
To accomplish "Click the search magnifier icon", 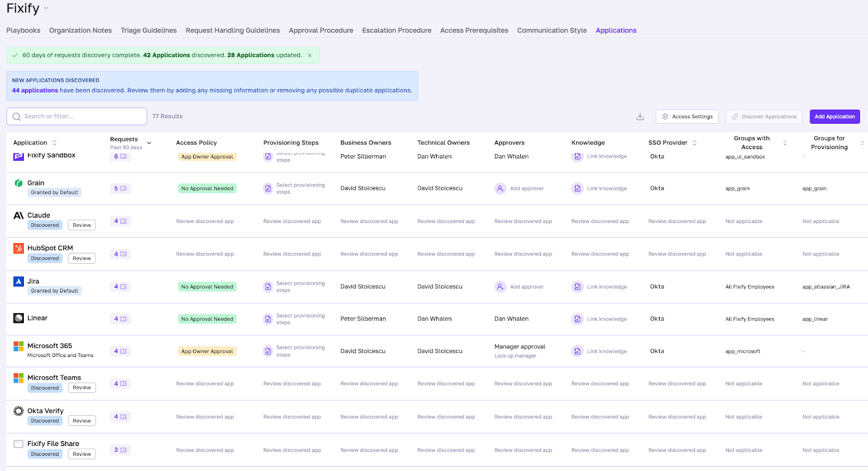I will point(17,117).
